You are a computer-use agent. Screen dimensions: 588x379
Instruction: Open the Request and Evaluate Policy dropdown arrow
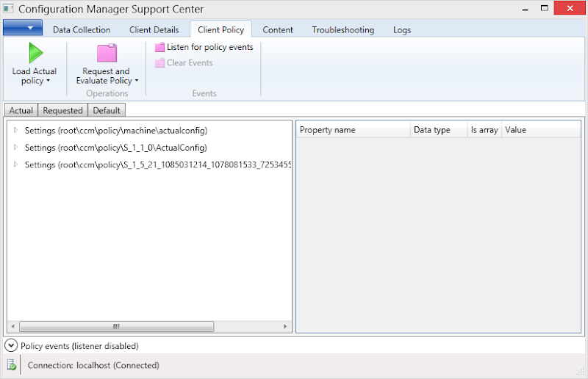(x=137, y=81)
